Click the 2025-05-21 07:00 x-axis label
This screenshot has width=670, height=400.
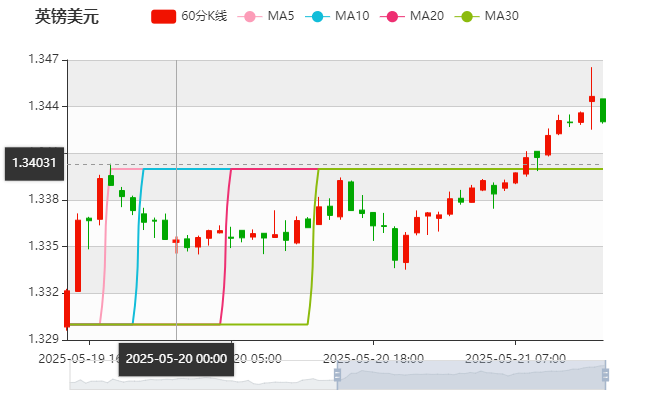(x=516, y=358)
